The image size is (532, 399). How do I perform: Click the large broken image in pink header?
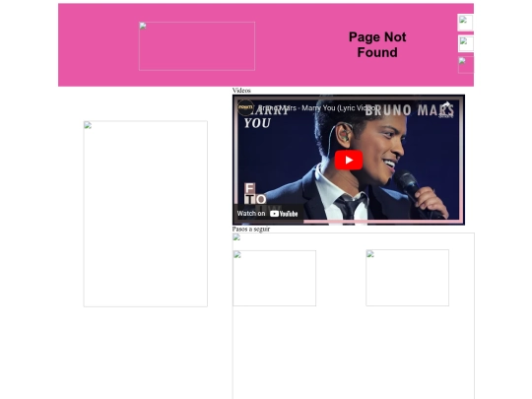[197, 46]
